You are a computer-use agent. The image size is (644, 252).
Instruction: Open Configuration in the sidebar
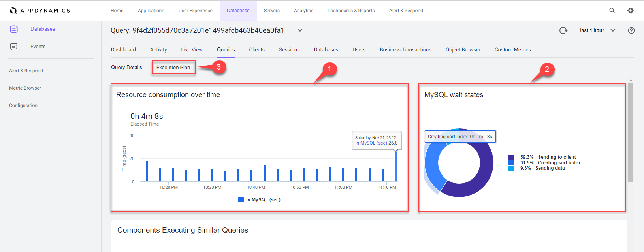point(23,105)
